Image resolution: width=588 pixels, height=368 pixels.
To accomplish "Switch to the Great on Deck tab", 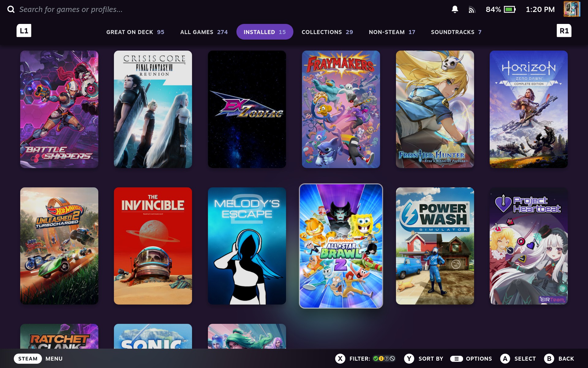I will coord(135,32).
